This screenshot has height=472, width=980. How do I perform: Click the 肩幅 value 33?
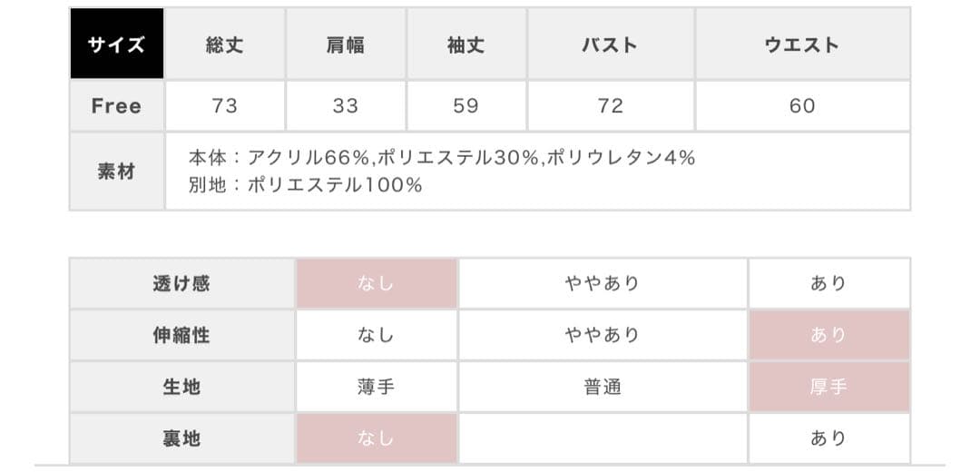(345, 105)
